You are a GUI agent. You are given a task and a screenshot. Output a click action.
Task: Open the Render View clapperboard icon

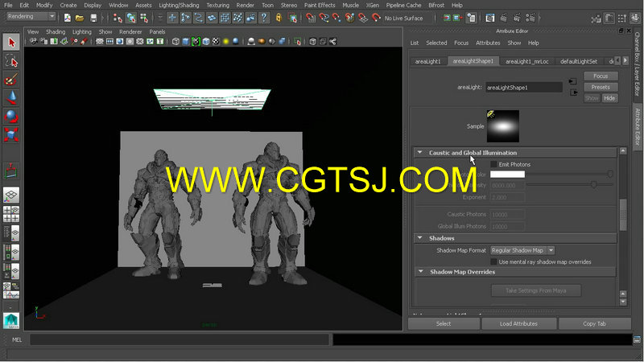pyautogui.click(x=490, y=18)
